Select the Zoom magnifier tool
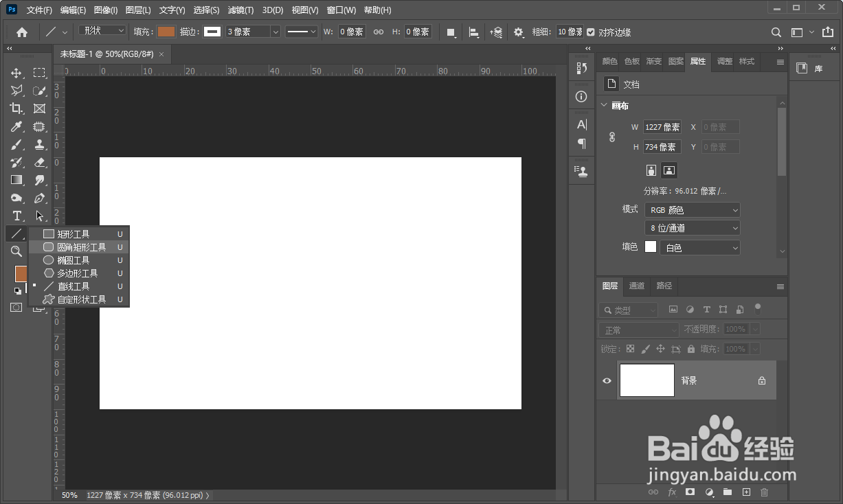Image resolution: width=843 pixels, height=504 pixels. 16,251
